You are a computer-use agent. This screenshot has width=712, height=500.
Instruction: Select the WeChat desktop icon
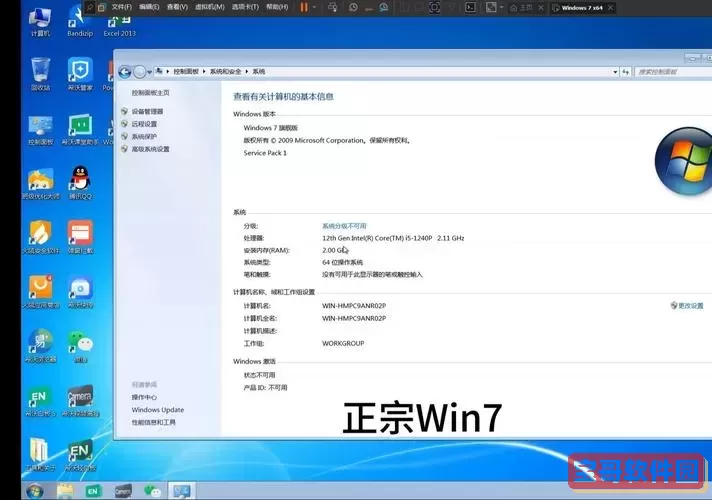point(80,347)
